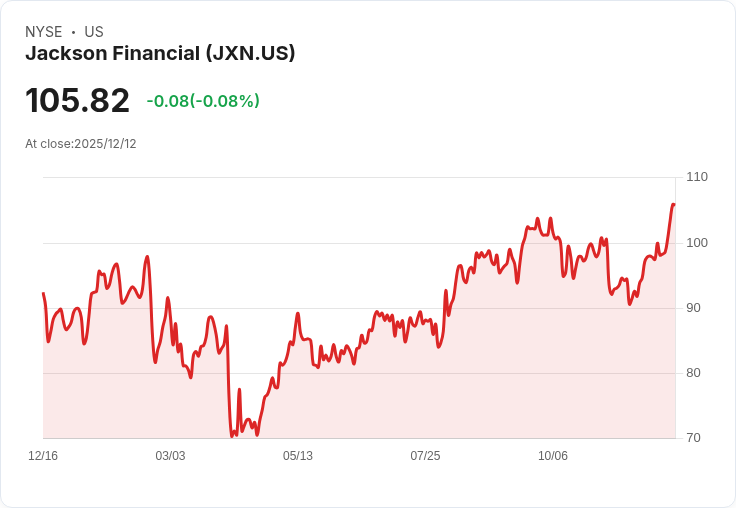This screenshot has width=736, height=508.
Task: Click the US market label
Action: (94, 32)
